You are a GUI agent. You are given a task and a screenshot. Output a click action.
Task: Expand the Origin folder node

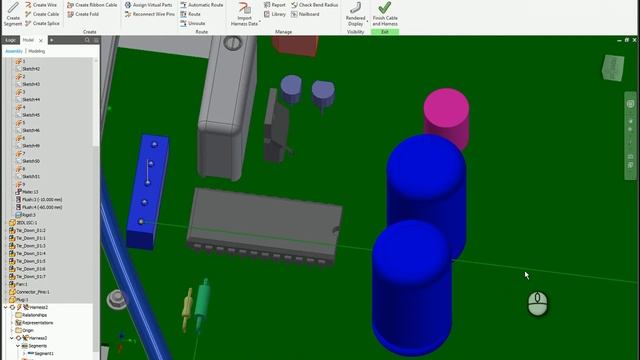coord(12,331)
